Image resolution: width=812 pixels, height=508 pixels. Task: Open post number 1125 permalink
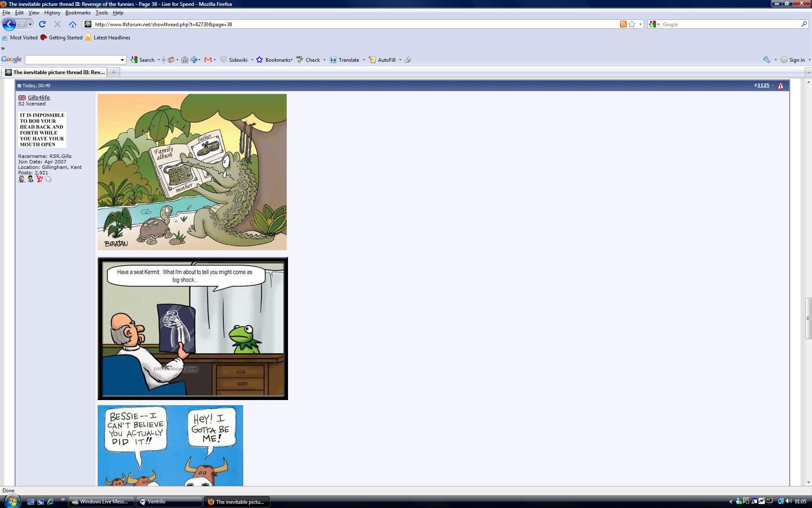tap(763, 85)
